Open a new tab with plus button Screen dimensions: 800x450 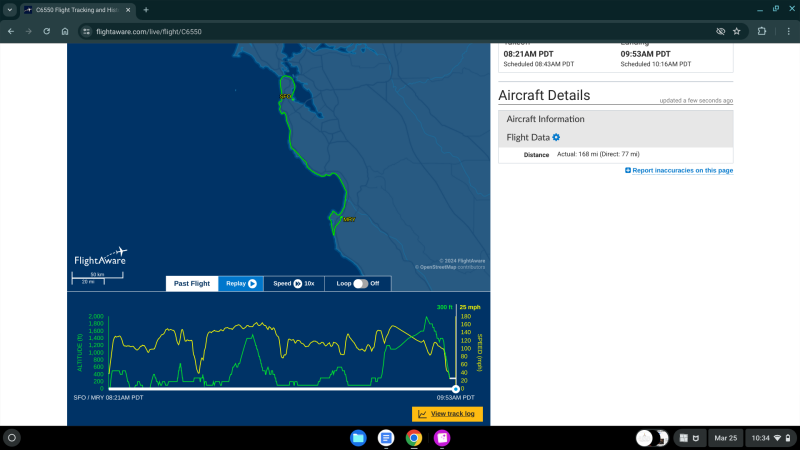[146, 10]
